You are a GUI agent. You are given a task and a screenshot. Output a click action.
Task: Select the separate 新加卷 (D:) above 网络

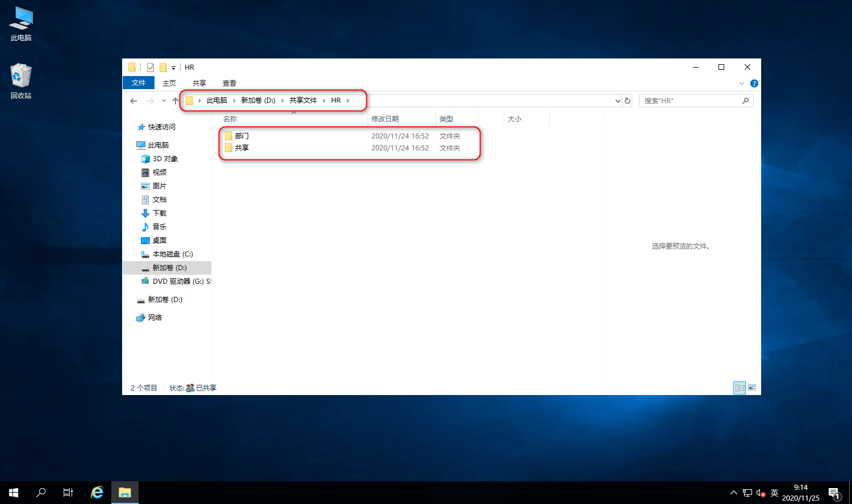pyautogui.click(x=165, y=300)
